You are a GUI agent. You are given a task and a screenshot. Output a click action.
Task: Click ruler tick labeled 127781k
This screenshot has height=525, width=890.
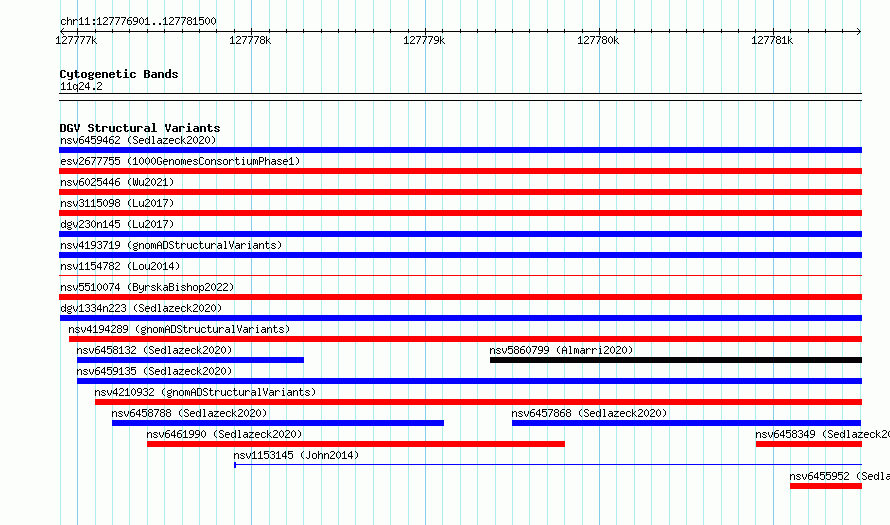click(x=772, y=40)
